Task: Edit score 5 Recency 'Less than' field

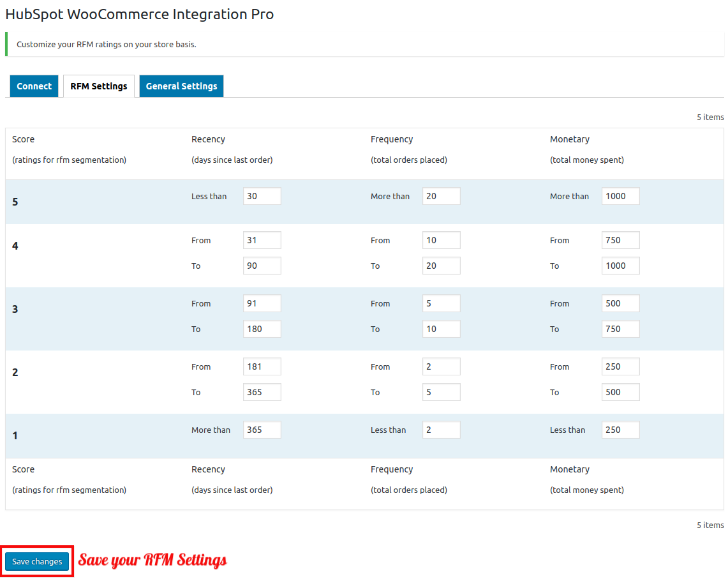Action: [262, 196]
